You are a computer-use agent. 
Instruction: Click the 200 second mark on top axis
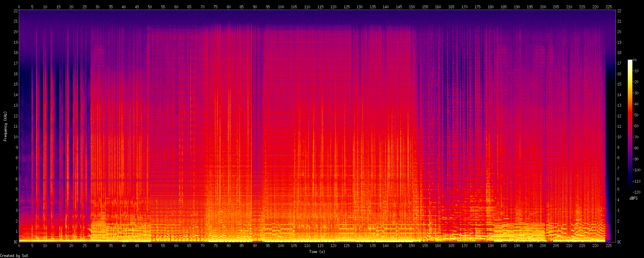coord(543,7)
